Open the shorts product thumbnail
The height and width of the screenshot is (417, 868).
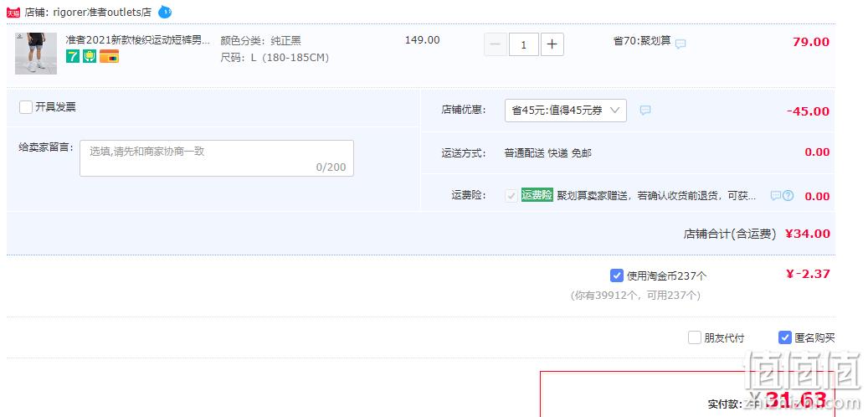pos(36,53)
